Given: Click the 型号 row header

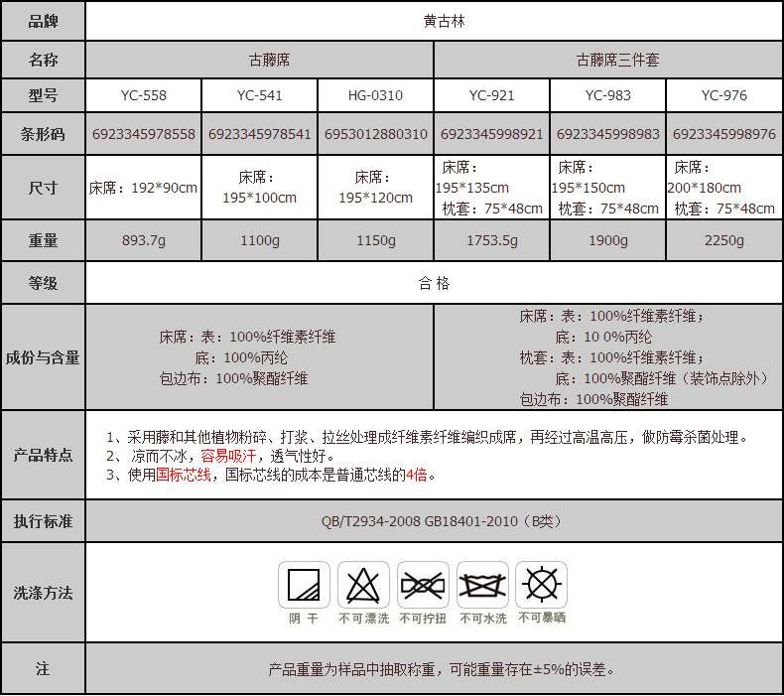Looking at the screenshot, I should [x=43, y=95].
